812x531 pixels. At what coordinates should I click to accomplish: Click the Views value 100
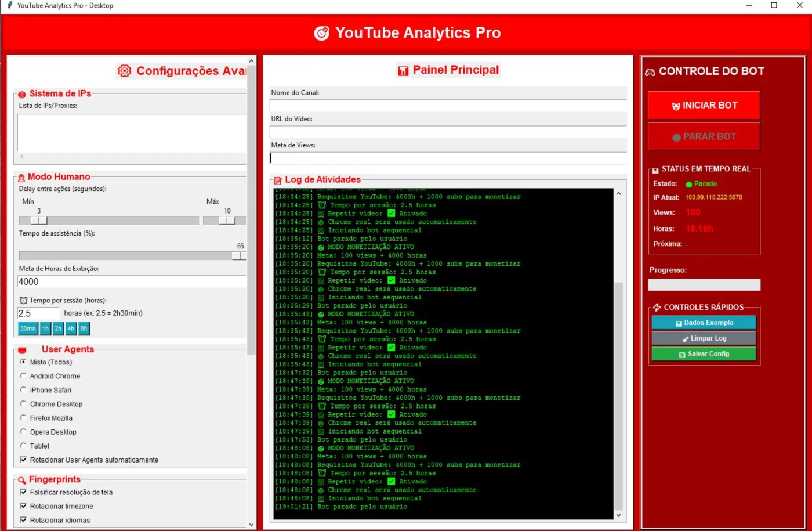click(693, 212)
